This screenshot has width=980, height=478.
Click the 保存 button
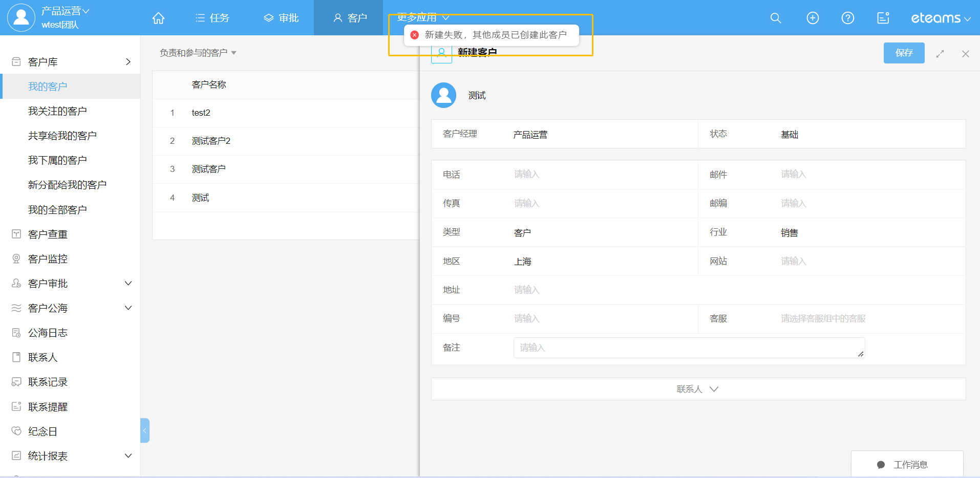click(904, 53)
